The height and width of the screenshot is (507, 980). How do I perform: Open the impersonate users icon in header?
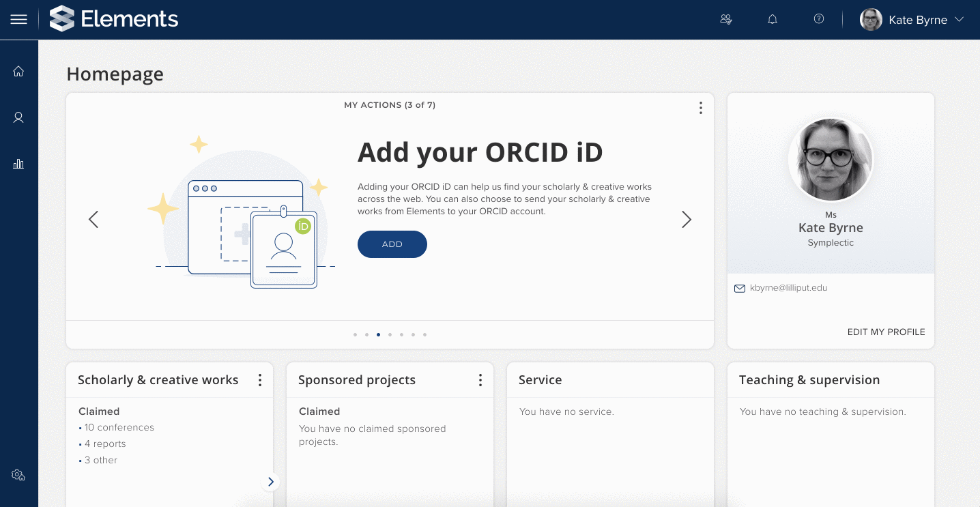(x=726, y=19)
